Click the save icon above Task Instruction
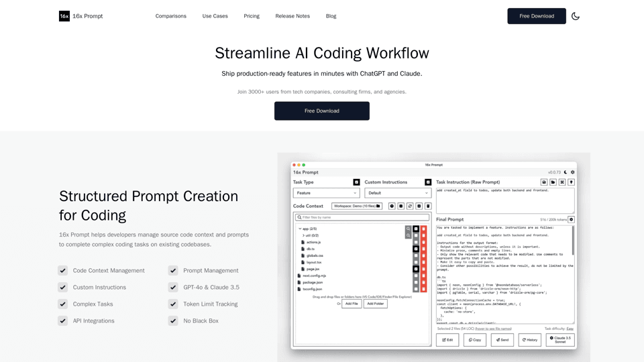This screenshot has width=644, height=362. pyautogui.click(x=544, y=182)
